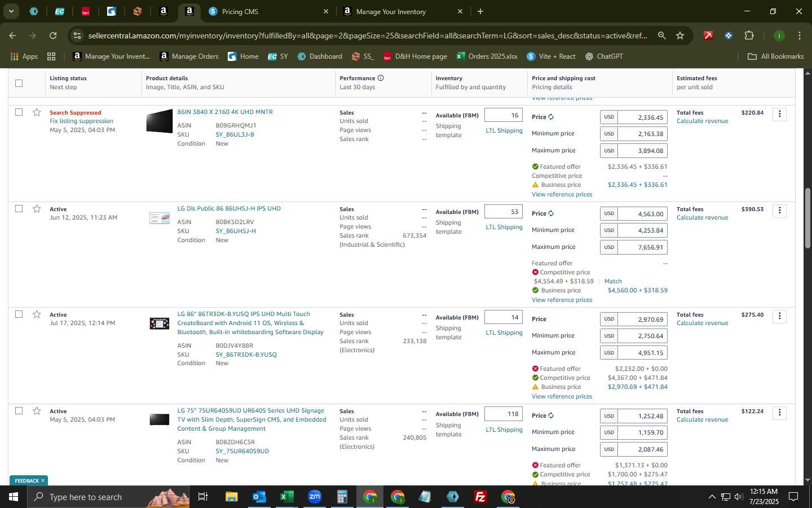Screen dimensions: 812x508
Task: Open the Chrome profile avatar
Action: coord(779,36)
